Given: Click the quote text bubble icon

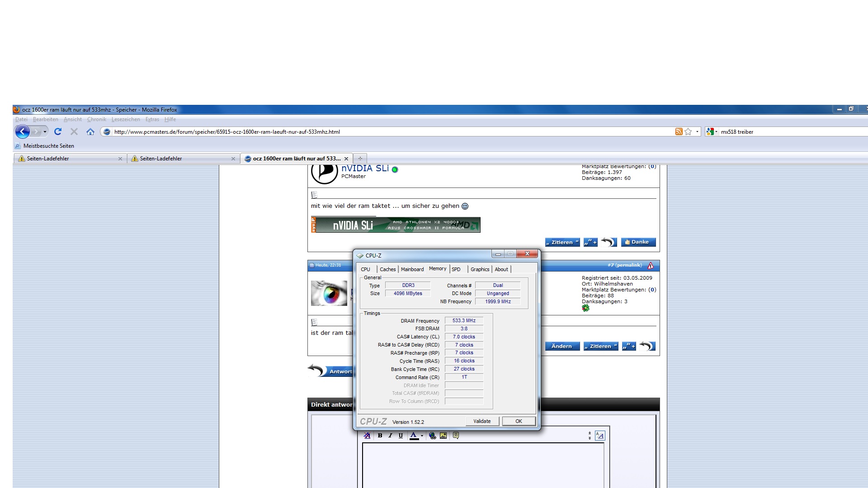Looking at the screenshot, I should click(x=456, y=436).
